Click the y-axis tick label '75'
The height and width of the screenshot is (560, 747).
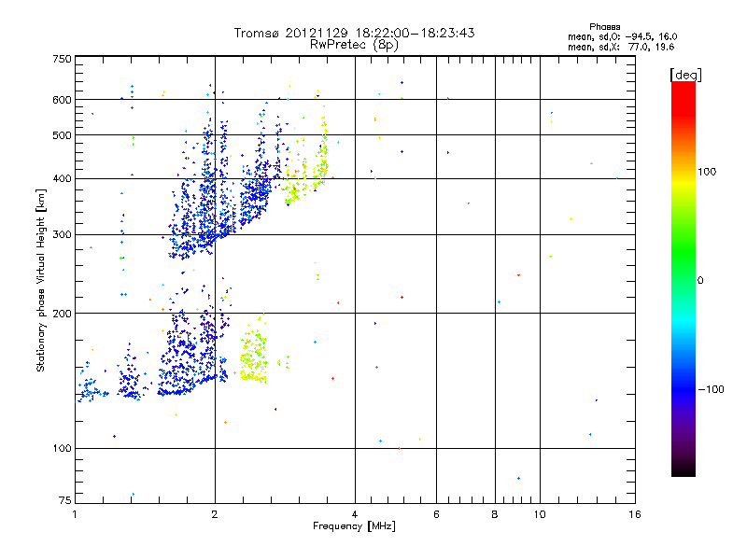tap(65, 500)
